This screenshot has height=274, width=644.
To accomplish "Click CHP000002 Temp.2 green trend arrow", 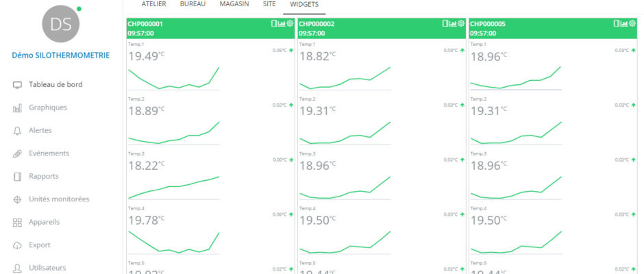I will 462,105.
